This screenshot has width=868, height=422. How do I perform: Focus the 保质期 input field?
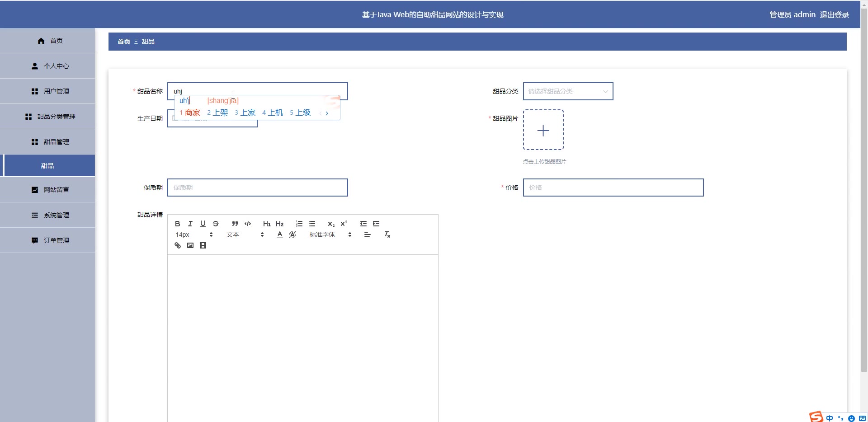(x=257, y=188)
